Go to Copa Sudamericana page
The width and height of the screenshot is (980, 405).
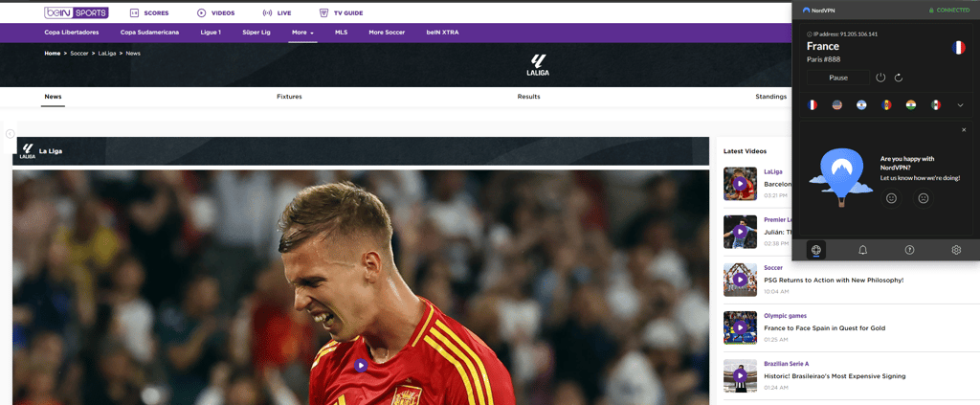[149, 32]
